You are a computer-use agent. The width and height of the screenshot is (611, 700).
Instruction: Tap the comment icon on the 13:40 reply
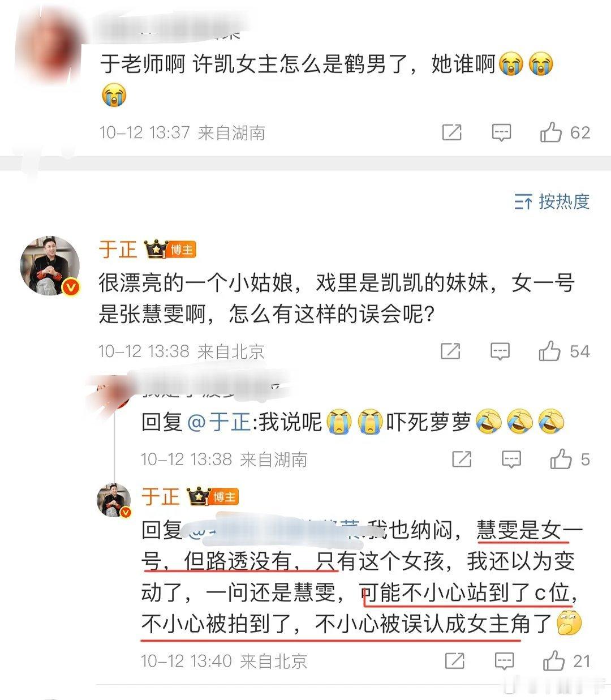(x=504, y=660)
